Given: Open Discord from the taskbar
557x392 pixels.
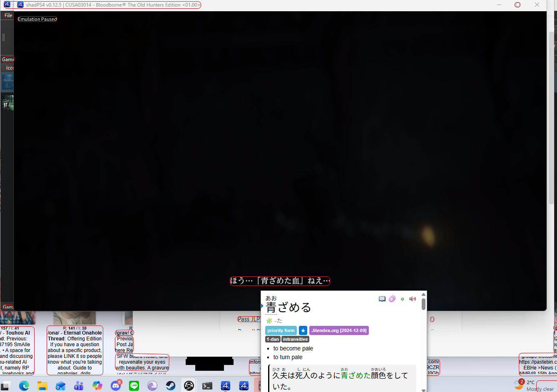Looking at the screenshot, I should (116, 386).
